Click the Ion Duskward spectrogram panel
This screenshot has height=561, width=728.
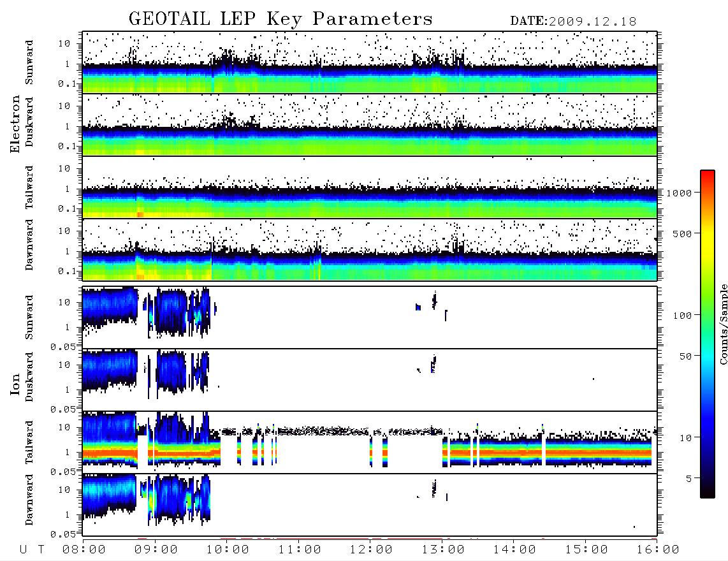[370, 380]
